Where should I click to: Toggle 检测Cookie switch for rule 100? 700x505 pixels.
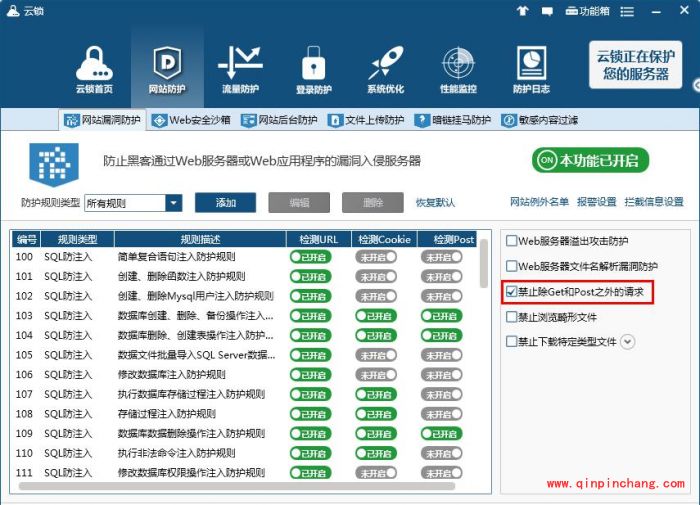pos(376,257)
